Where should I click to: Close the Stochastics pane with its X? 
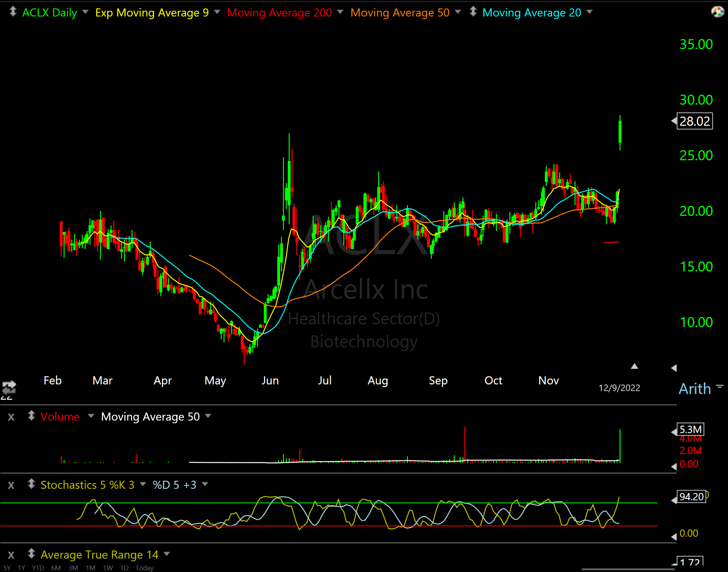click(11, 485)
